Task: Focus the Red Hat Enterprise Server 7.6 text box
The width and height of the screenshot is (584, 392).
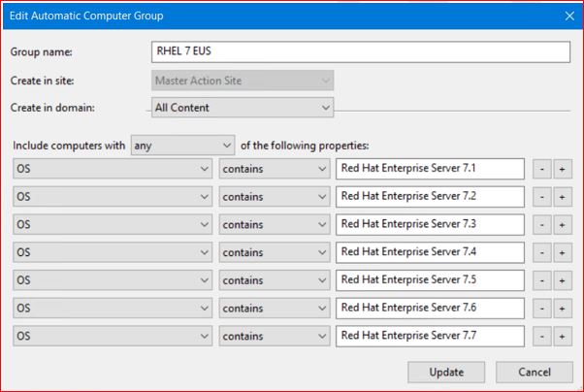Action: 430,309
